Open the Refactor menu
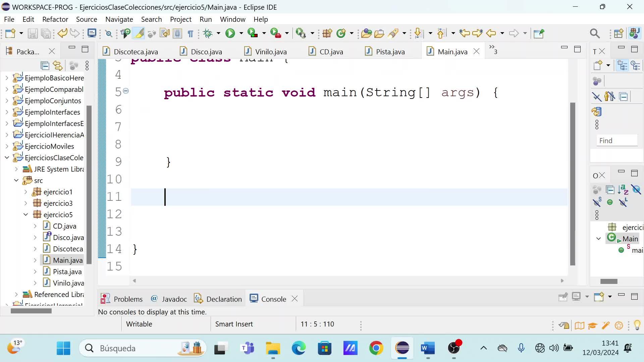Viewport: 644px width, 362px height. [x=55, y=19]
